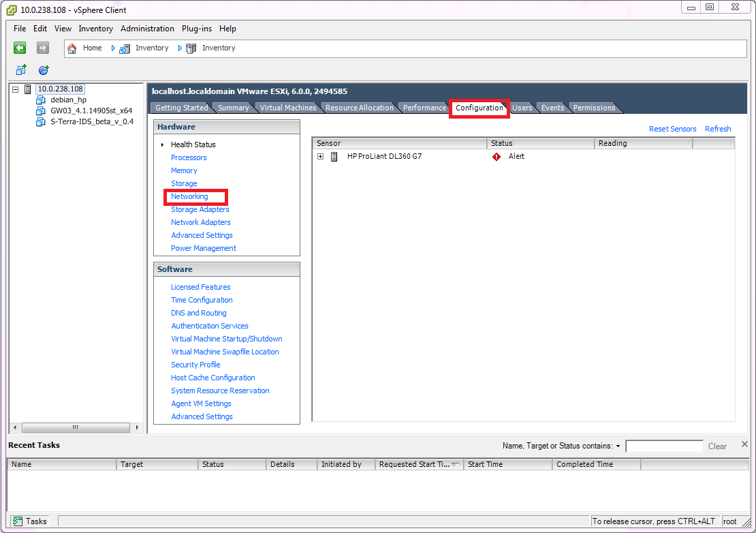Viewport: 756px width, 533px height.
Task: Open the Inventory menu
Action: [x=95, y=29]
